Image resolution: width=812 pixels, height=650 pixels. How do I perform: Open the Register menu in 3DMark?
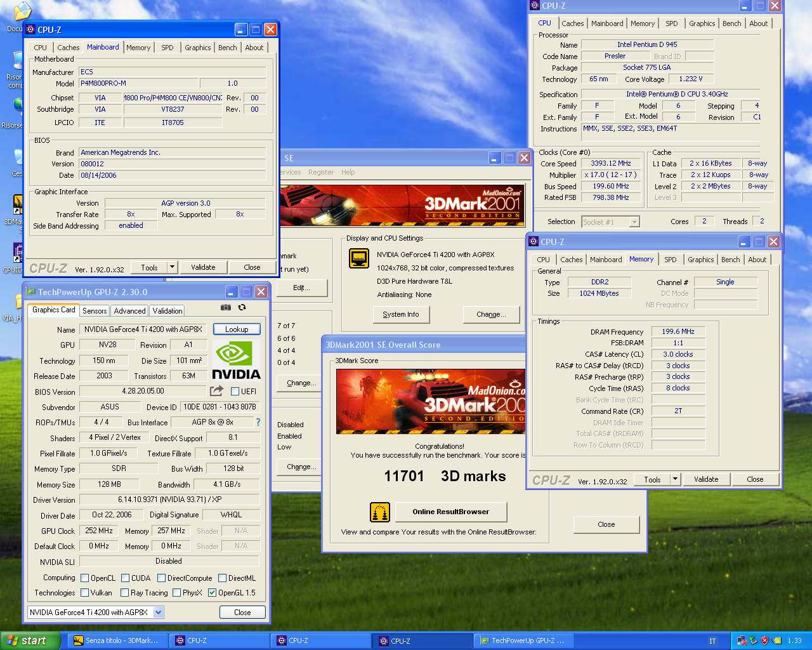click(x=321, y=172)
